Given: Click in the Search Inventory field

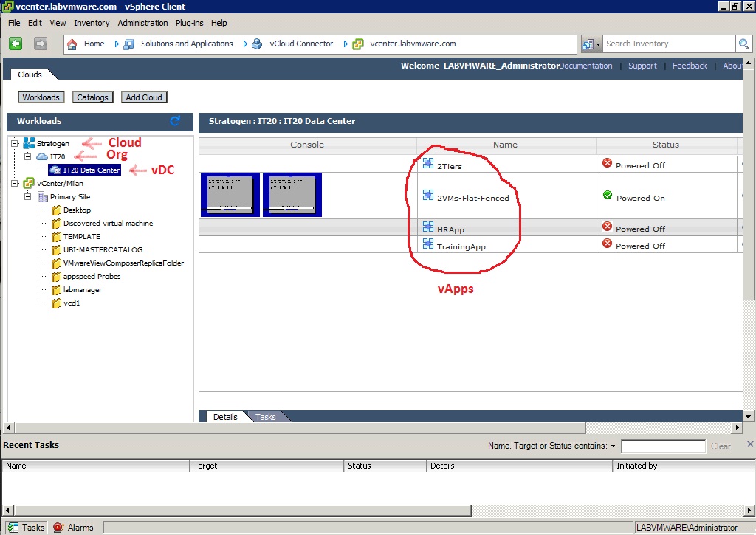Looking at the screenshot, I should tap(669, 44).
